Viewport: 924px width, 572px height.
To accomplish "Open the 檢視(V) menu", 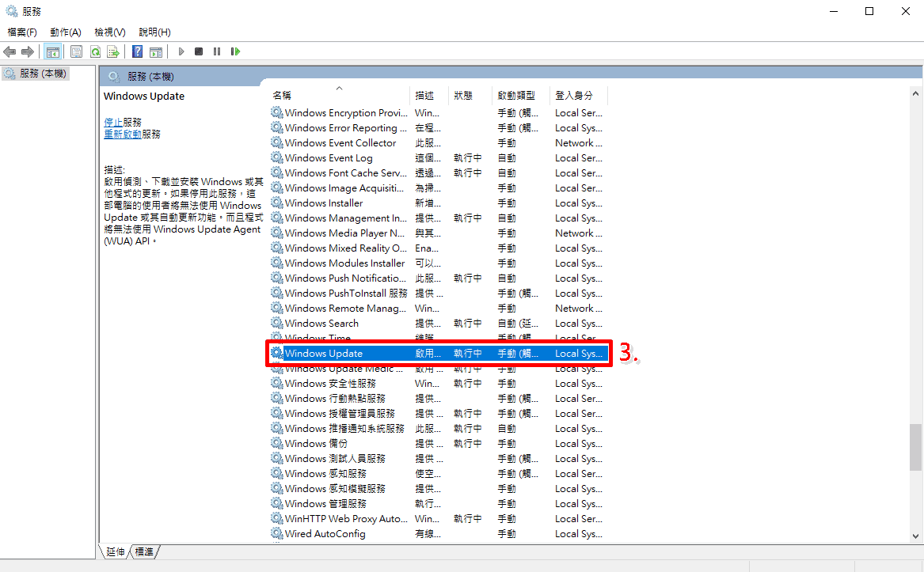I will [110, 32].
